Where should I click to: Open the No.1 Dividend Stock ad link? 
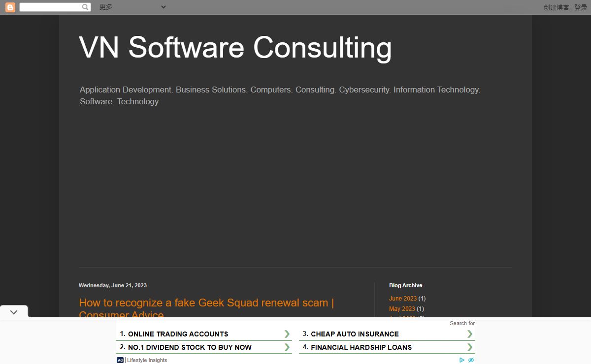(190, 347)
